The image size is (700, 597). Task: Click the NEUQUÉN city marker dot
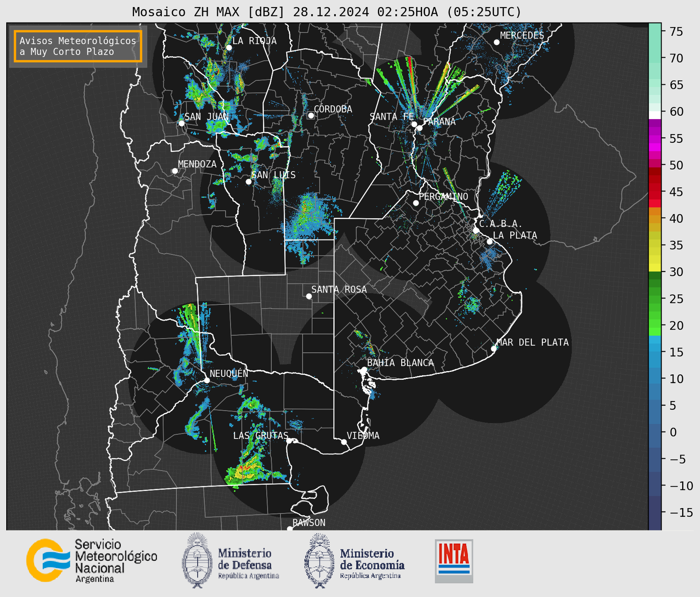(x=207, y=380)
